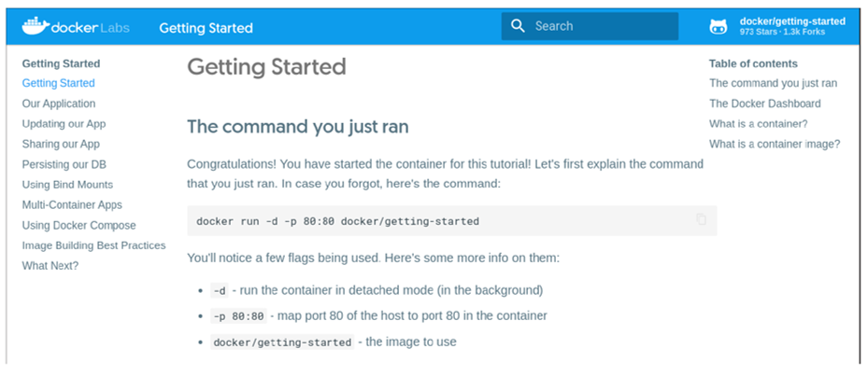Viewport: 868px width, 377px height.
Task: Click the search magnifier icon
Action: pyautogui.click(x=518, y=26)
